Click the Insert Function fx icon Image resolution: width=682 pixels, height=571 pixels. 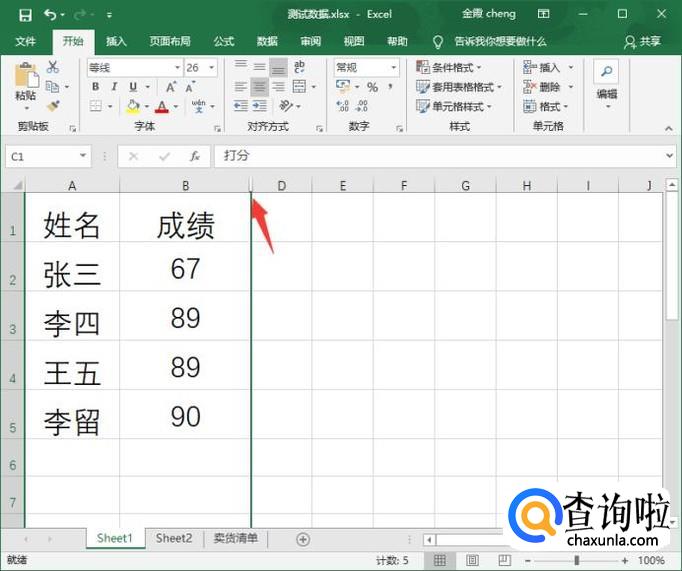(x=195, y=157)
